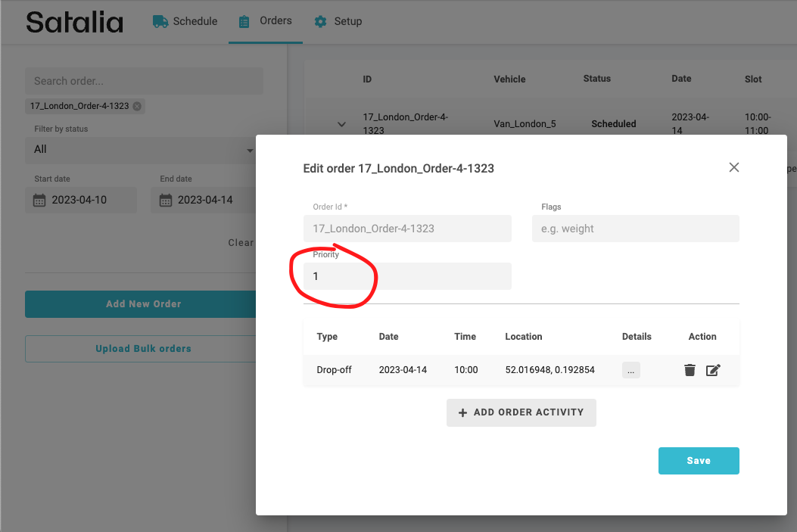Viewport: 797px width, 532px height.
Task: Click the truck icon beside Schedule
Action: (x=160, y=21)
